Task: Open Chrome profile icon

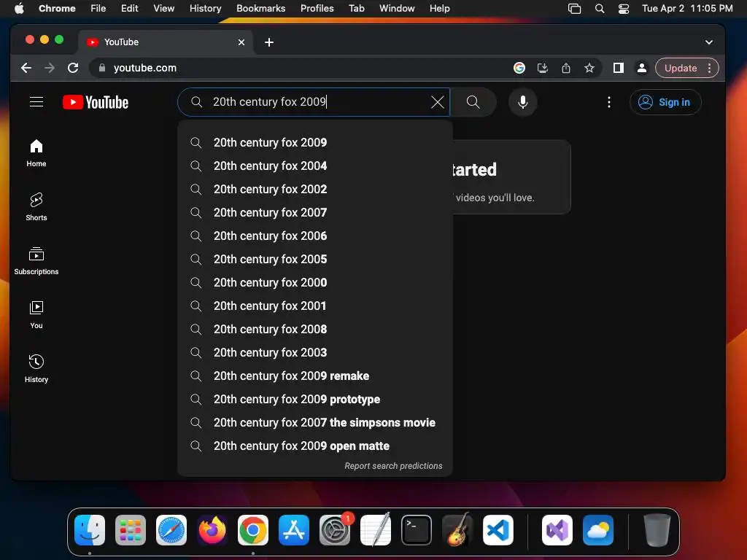Action: 642,68
